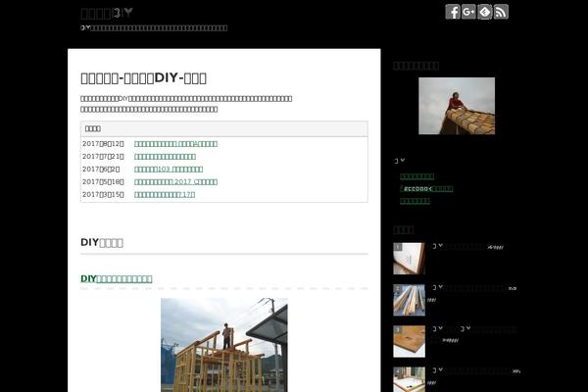
Task: Open the third green link under sidebar DIY
Action: point(415,201)
